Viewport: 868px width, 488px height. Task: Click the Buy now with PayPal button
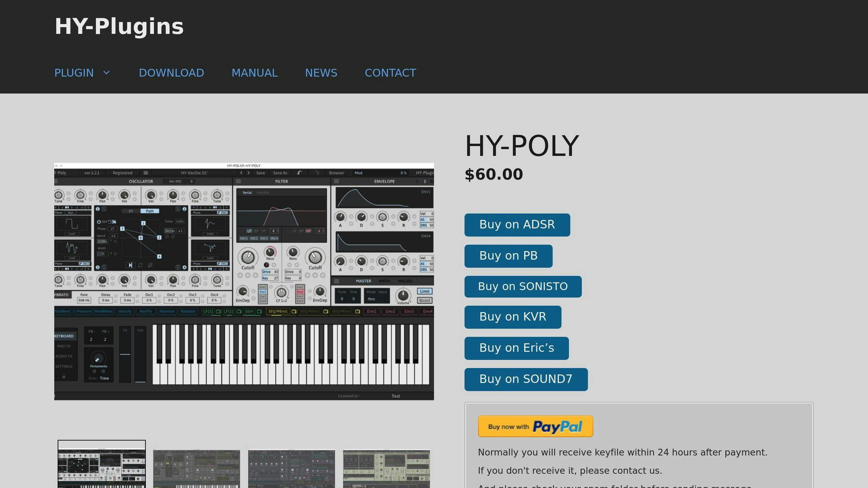pyautogui.click(x=535, y=426)
